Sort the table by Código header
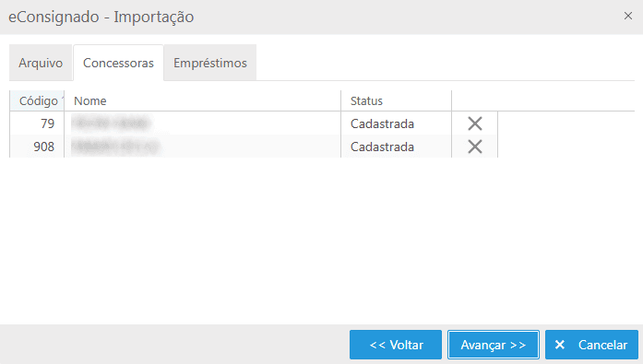Image resolution: width=643 pixels, height=364 pixels. pos(37,100)
